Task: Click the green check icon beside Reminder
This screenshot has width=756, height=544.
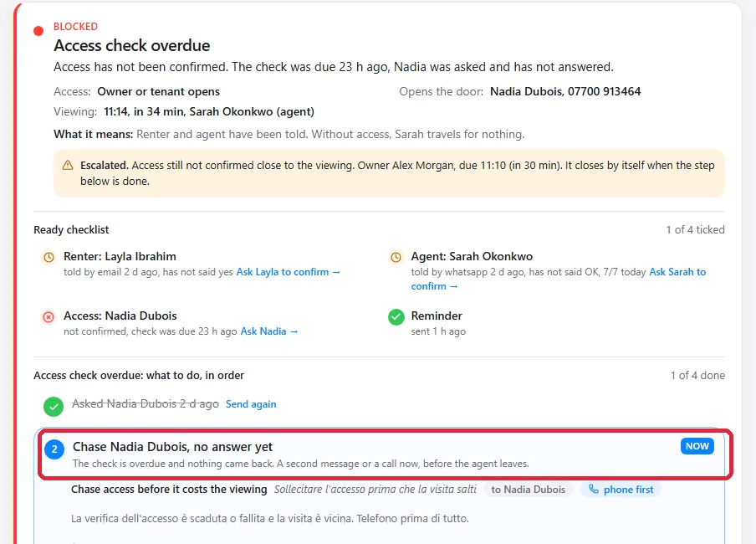Action: 396,317
